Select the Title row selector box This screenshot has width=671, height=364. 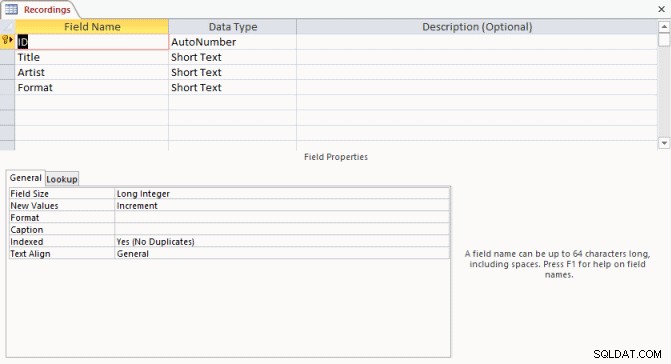click(x=7, y=57)
